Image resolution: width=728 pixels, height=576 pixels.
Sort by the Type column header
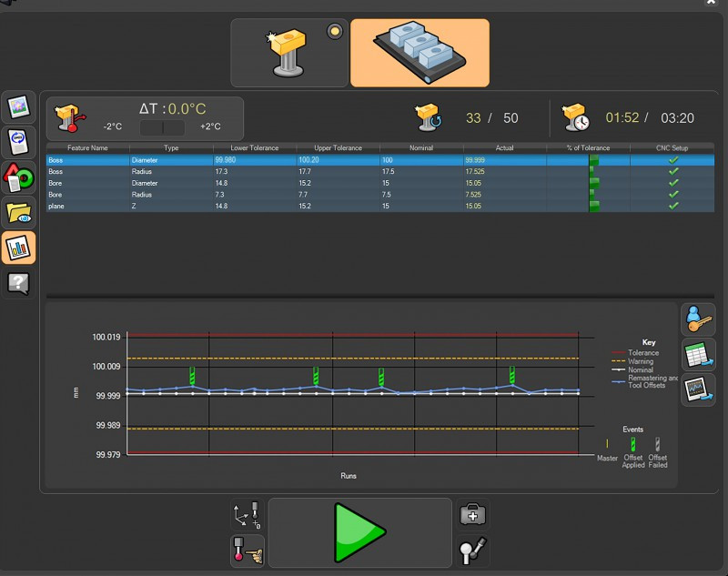coord(171,148)
